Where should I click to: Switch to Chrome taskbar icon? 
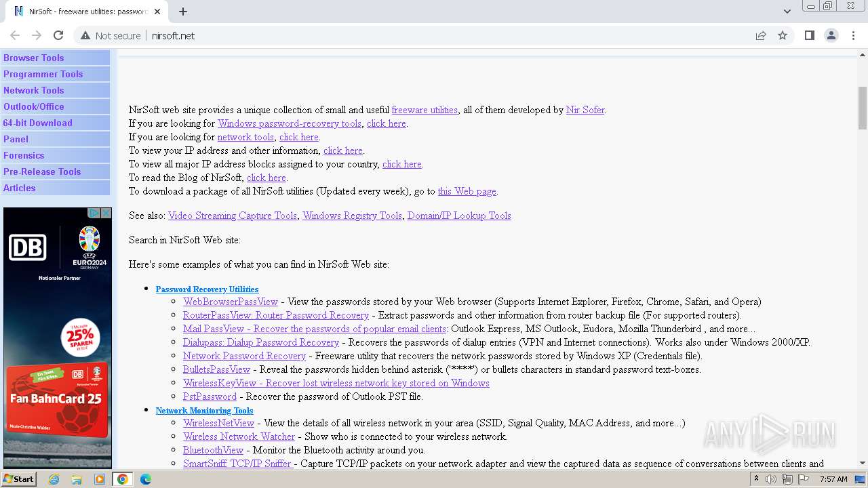(123, 479)
